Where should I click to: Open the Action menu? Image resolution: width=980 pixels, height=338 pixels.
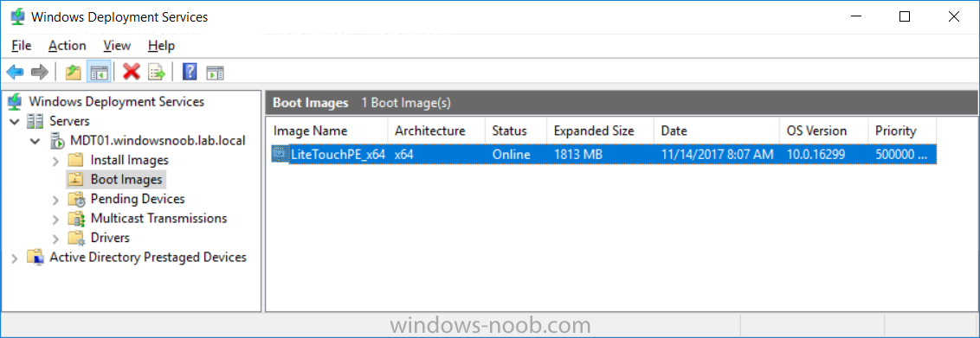click(x=68, y=46)
